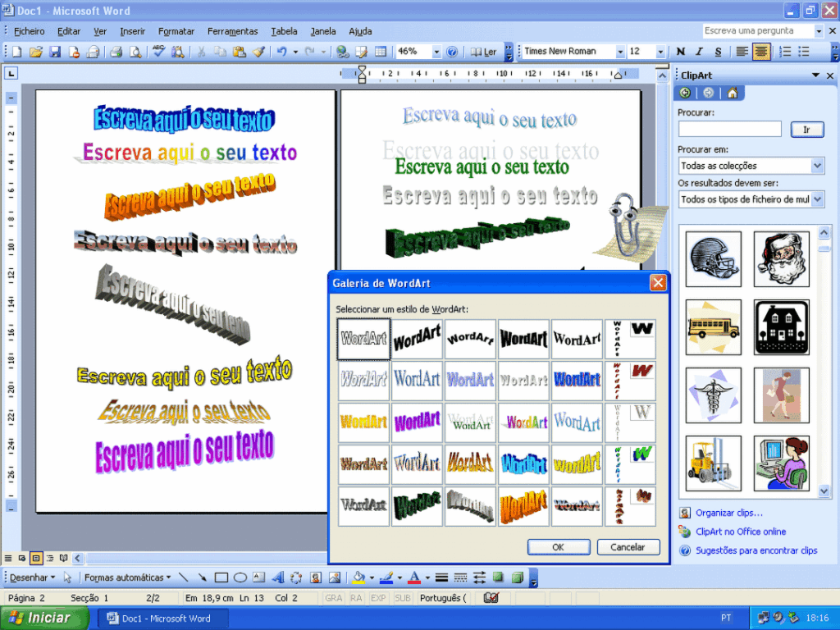The image size is (840, 630).
Task: Click the 3-D Style icon
Action: 517,577
